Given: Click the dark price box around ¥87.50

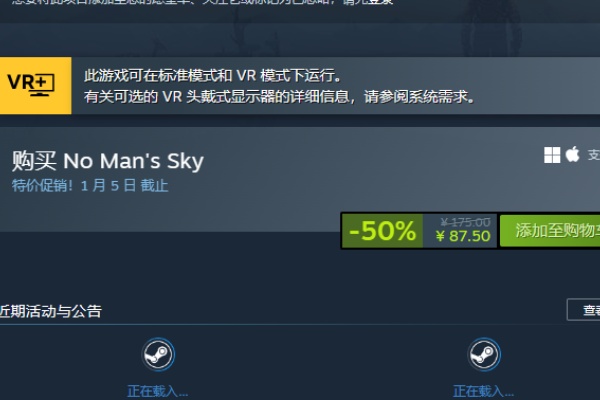Looking at the screenshot, I should (x=460, y=231).
